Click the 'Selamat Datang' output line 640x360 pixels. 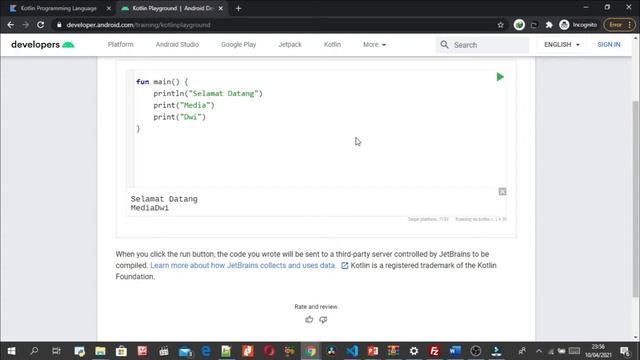[x=164, y=199]
